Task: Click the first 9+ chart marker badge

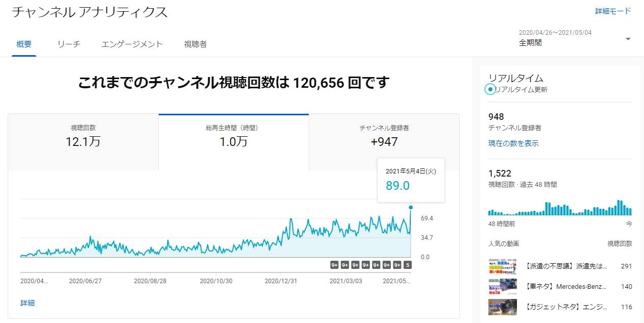Action: point(334,265)
